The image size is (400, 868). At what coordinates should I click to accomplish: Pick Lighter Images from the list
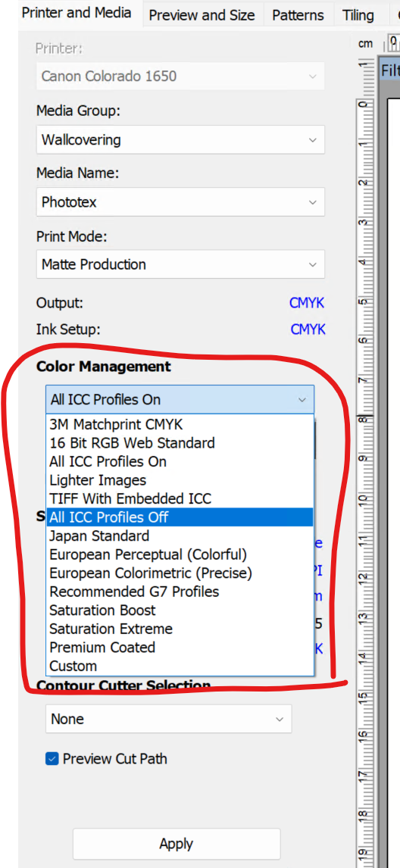(180, 480)
